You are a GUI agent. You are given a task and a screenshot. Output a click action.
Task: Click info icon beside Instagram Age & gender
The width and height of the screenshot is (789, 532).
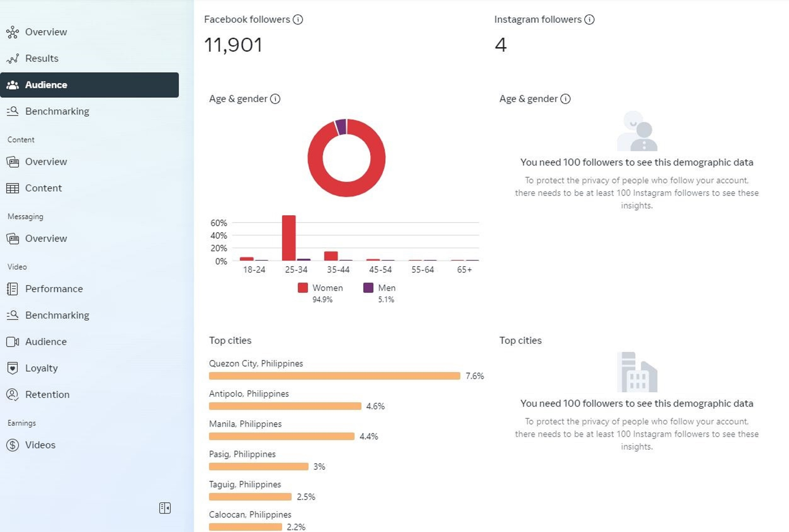565,99
